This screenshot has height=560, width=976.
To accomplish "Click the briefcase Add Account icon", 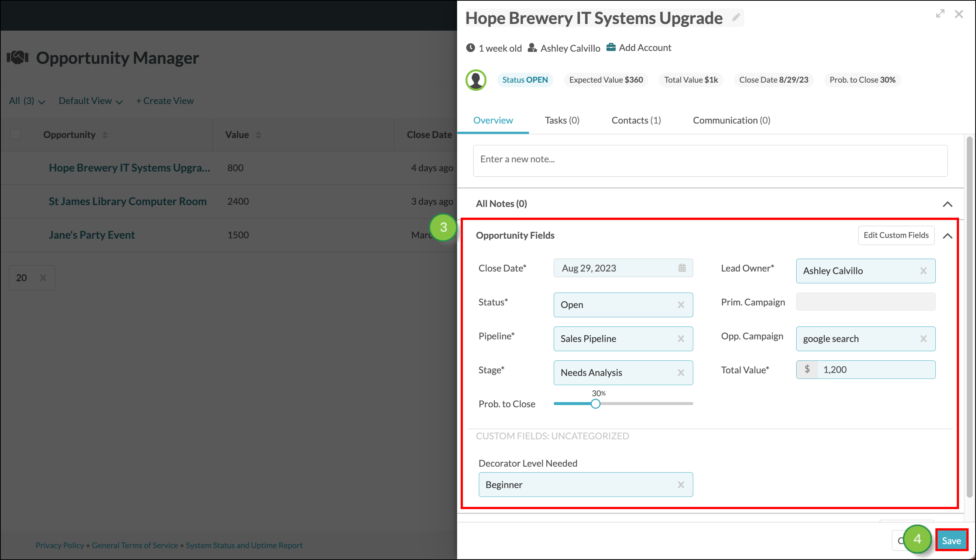I will [x=611, y=47].
